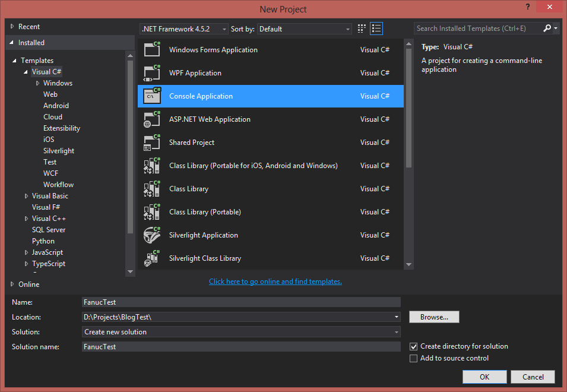567x392 pixels.
Task: Click the Class Library (Portable) template icon
Action: pos(152,211)
